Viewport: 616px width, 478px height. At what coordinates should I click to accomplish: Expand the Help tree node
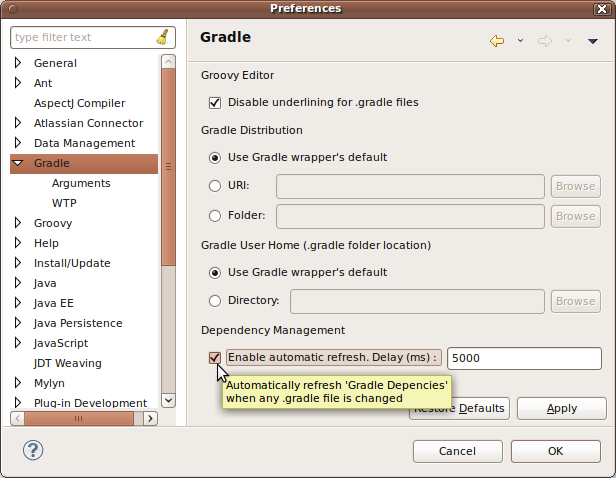tap(18, 243)
